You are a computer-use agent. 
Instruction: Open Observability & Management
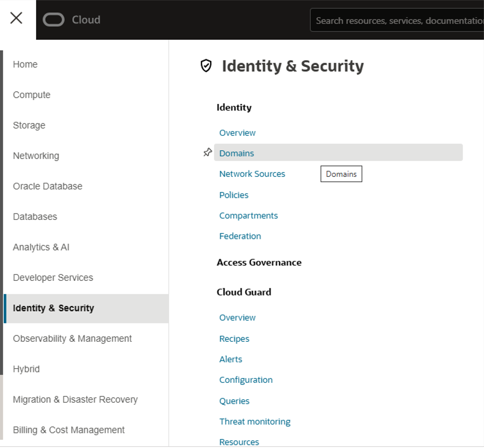point(72,338)
